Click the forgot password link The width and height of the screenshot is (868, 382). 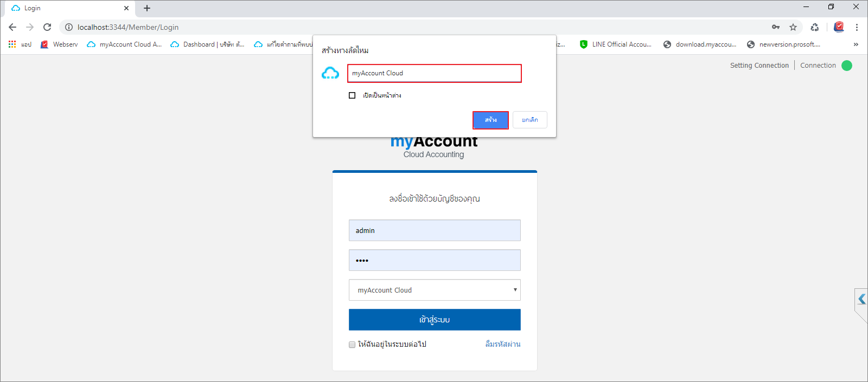pyautogui.click(x=503, y=344)
